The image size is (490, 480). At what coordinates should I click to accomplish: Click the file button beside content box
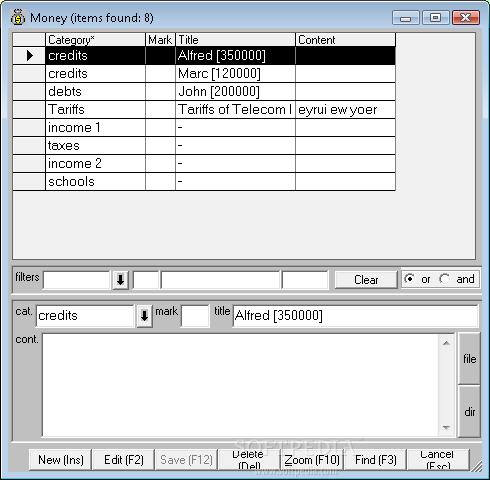click(469, 359)
